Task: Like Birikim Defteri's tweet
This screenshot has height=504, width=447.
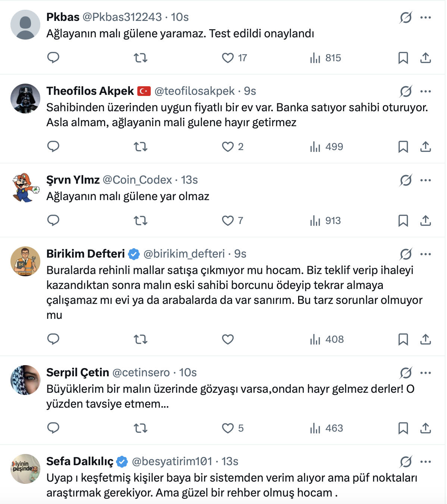Action: point(228,339)
